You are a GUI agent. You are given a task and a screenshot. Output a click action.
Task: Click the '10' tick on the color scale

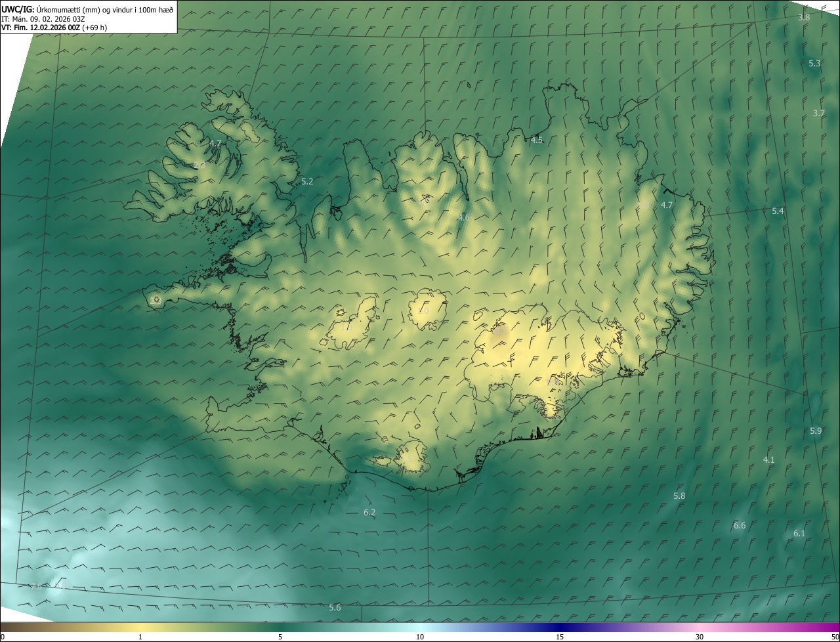pos(420,637)
